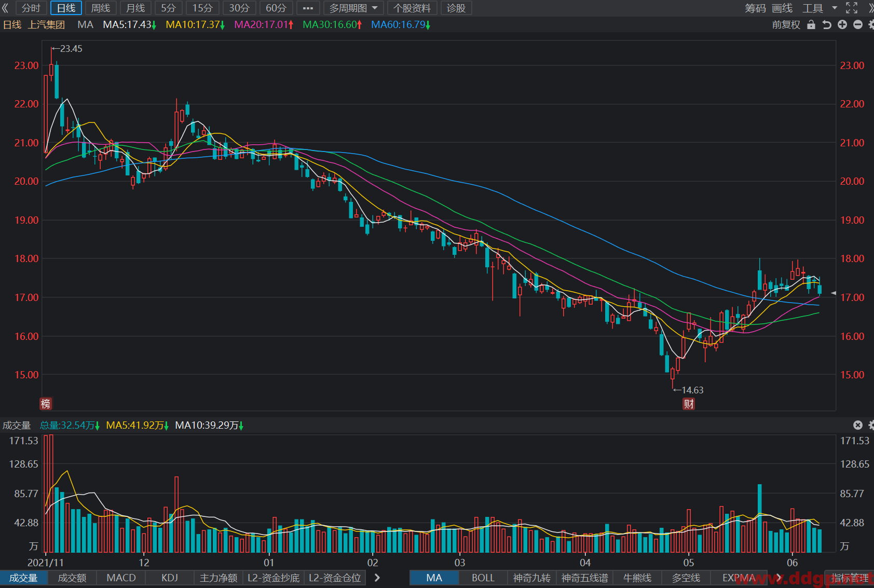Click the 财 earnings marker badge

(689, 404)
